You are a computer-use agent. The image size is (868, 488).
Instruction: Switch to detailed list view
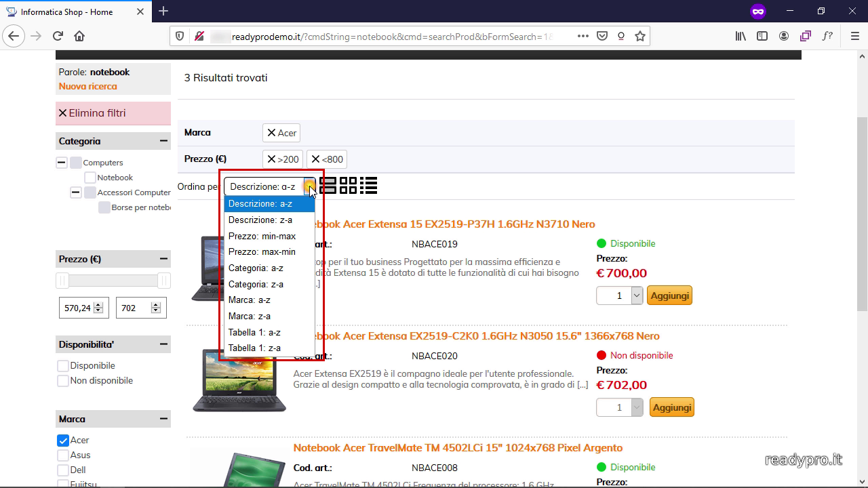[x=370, y=185]
